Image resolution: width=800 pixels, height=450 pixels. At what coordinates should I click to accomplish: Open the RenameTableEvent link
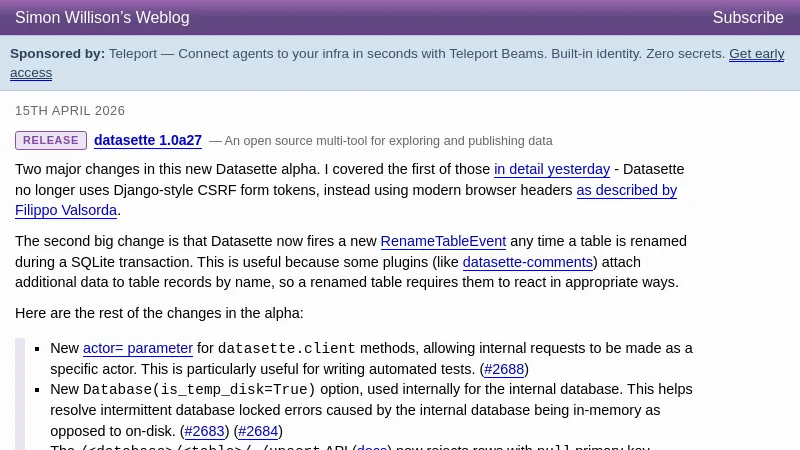pyautogui.click(x=443, y=241)
